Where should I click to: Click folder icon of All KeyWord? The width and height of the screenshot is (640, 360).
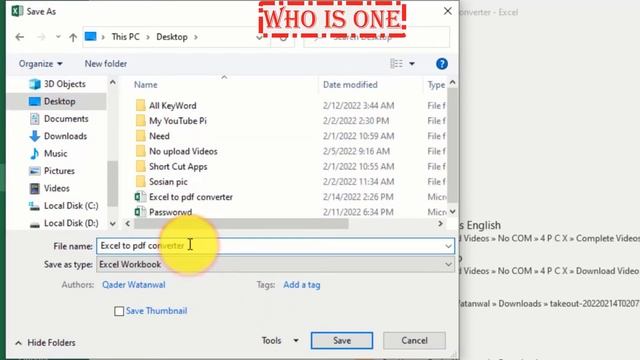(x=140, y=105)
